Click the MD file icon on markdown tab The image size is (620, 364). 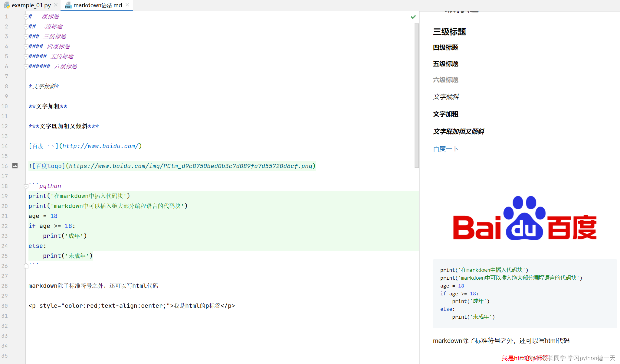point(68,5)
